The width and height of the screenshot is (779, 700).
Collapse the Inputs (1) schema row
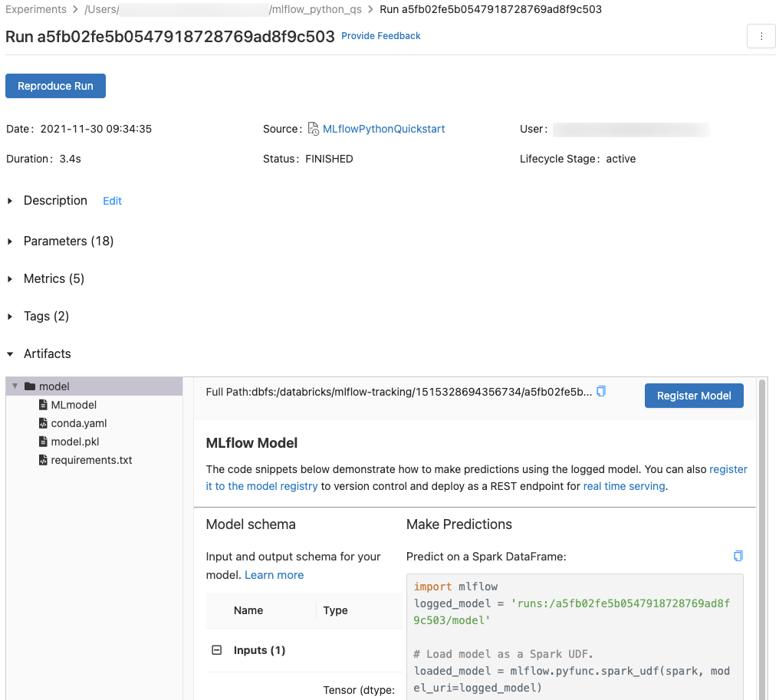tap(216, 650)
